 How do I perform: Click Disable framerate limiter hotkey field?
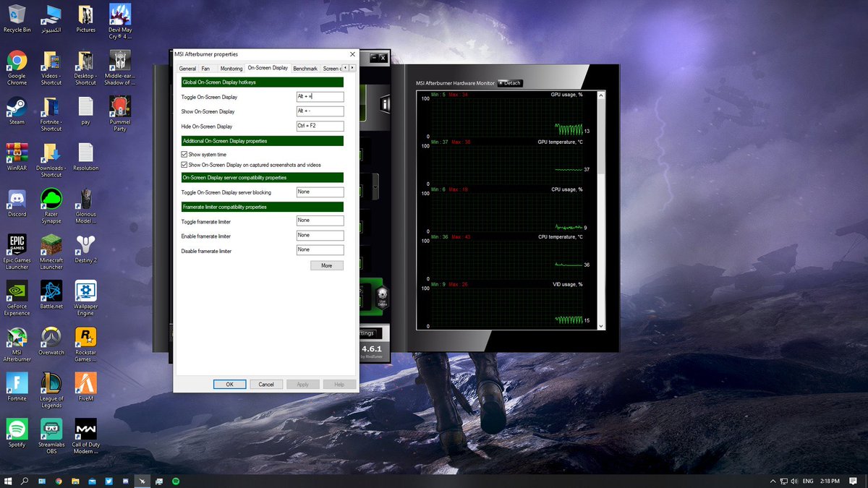point(320,250)
